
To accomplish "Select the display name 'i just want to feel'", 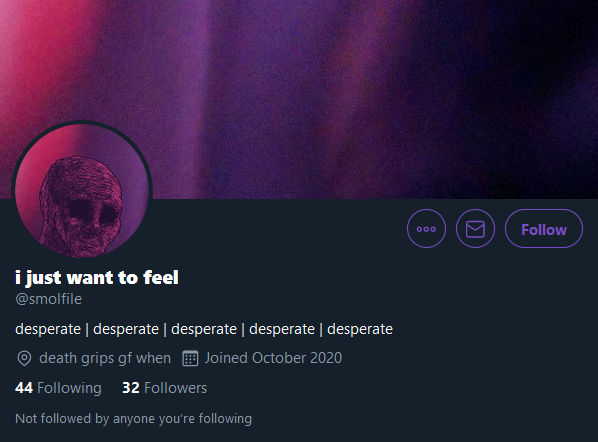I will coord(97,278).
